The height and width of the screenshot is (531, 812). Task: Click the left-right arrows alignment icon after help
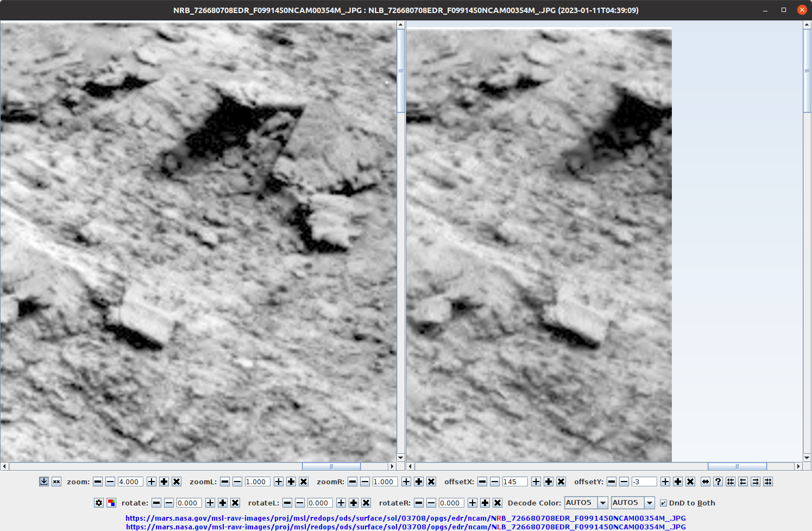pos(731,482)
